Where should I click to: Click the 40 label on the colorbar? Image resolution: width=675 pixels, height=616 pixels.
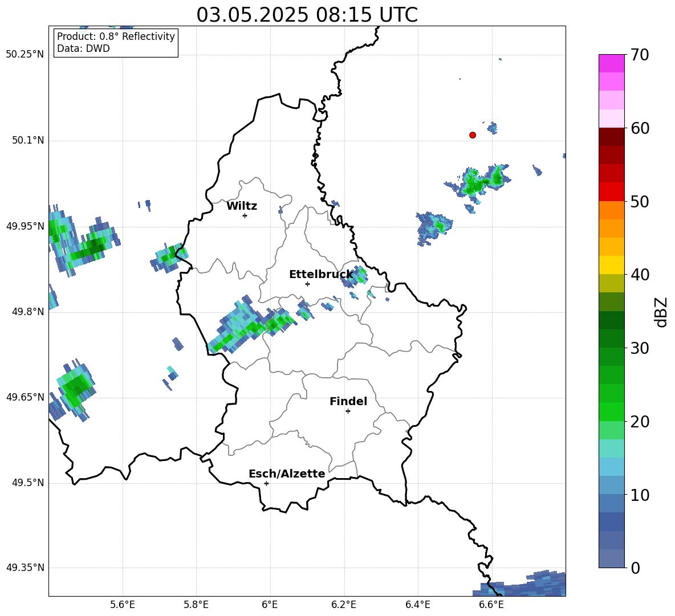640,275
